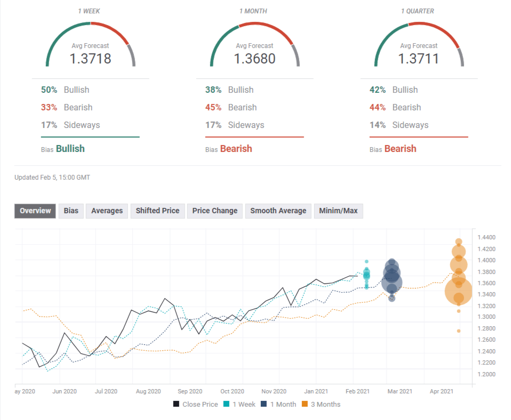
Task: Click the lowest small orange forecast dot
Action: coord(459,331)
